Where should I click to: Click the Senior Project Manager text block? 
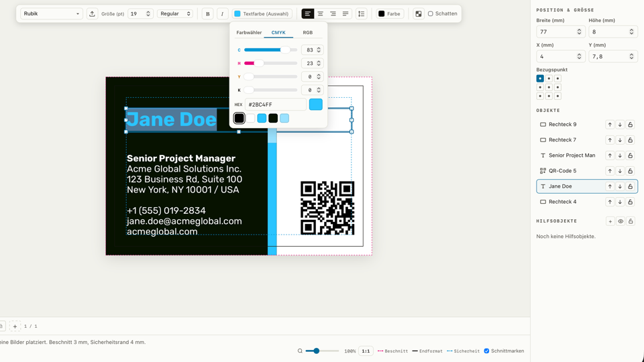coord(184,194)
